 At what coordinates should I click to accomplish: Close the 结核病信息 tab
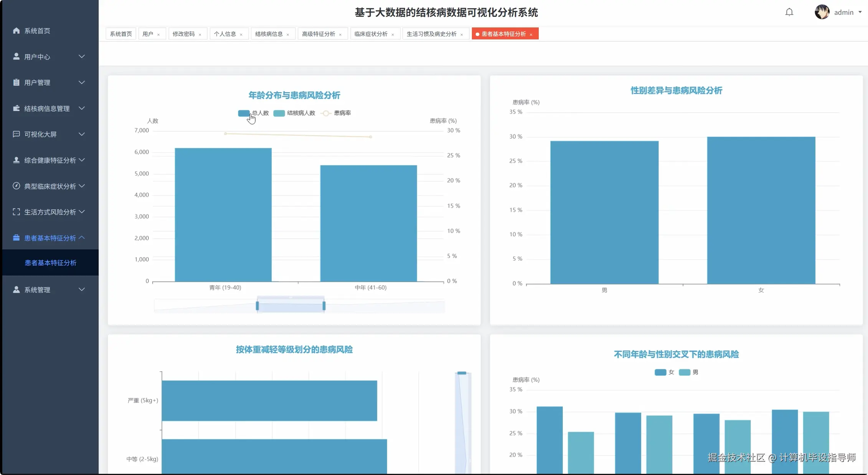pos(288,35)
